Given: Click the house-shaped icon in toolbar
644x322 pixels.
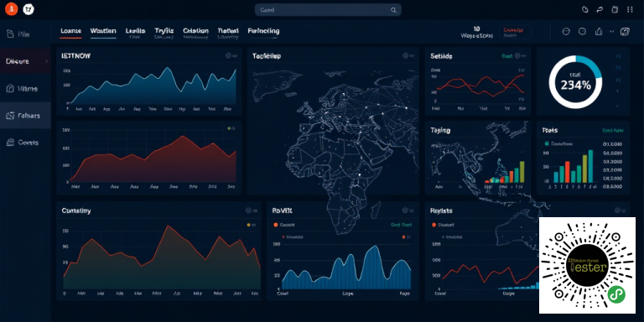Looking at the screenshot, I should [598, 31].
